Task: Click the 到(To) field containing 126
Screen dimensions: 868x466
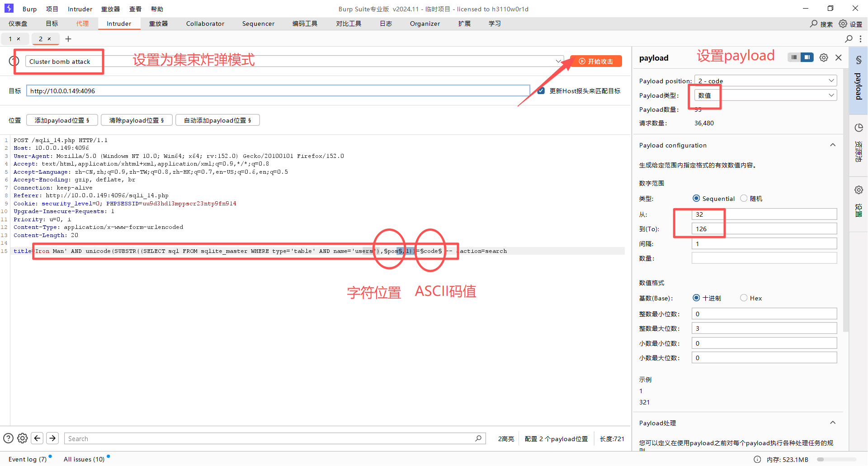Action: (764, 228)
